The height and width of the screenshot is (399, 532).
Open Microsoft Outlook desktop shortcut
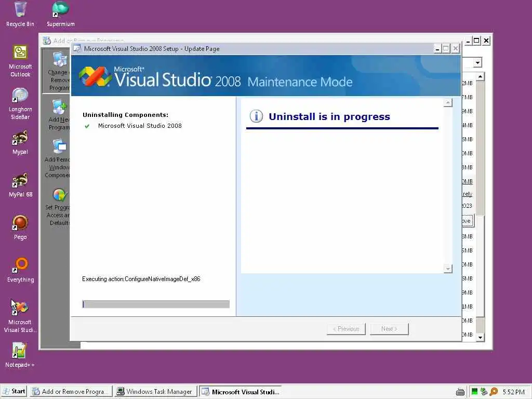tap(20, 61)
